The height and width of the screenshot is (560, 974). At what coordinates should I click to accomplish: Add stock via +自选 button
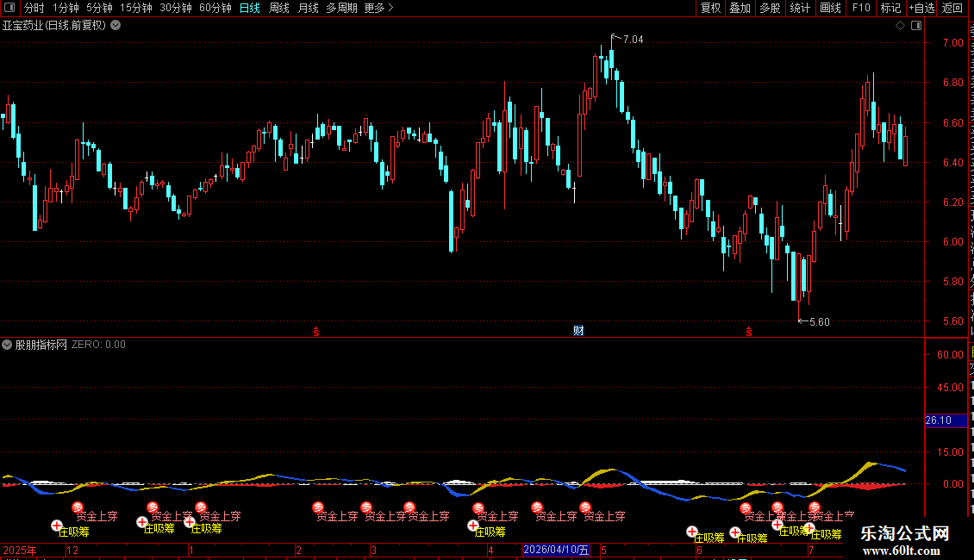point(921,8)
